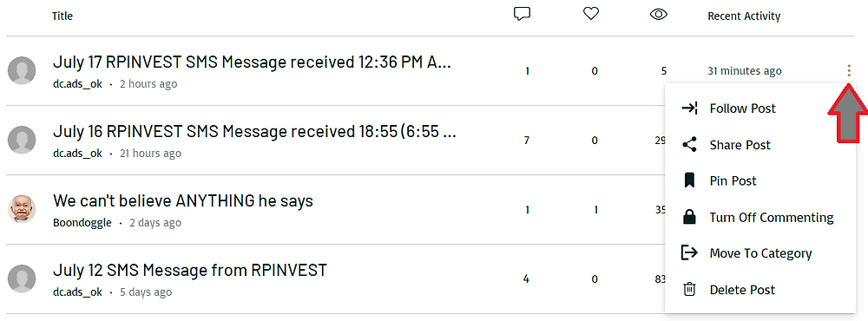Click the Follow Post arrow icon
Viewport: 868px width, 321px height.
(689, 108)
